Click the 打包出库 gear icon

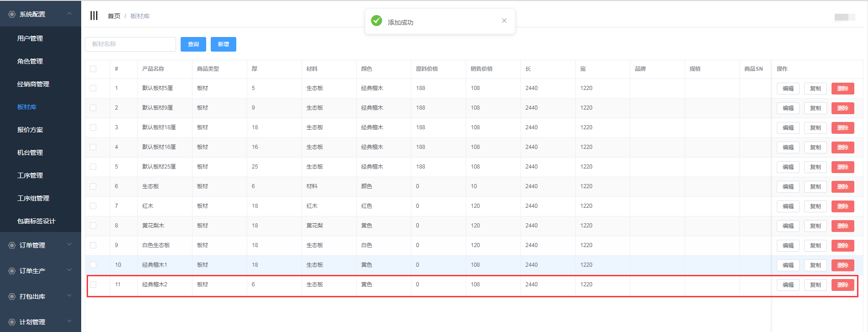point(12,296)
